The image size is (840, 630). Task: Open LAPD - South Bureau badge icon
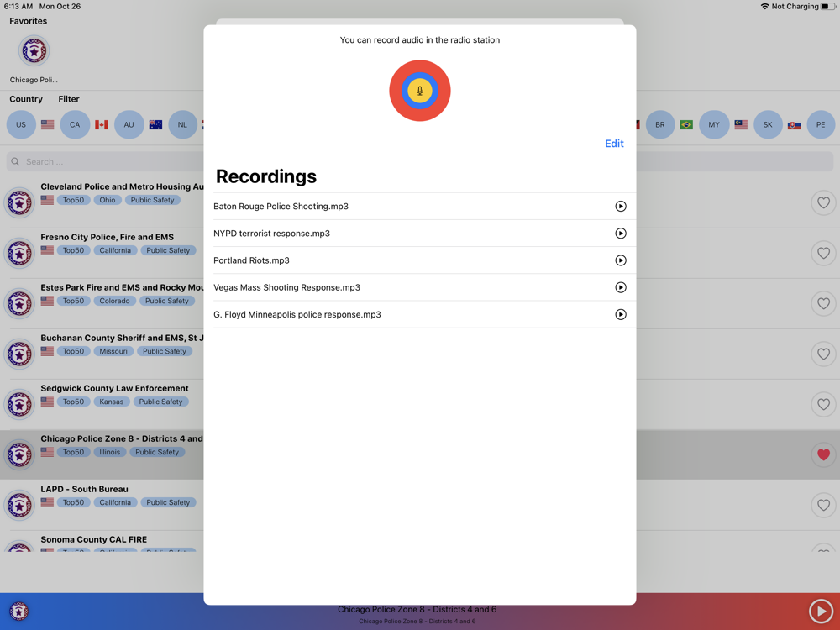pos(20,505)
